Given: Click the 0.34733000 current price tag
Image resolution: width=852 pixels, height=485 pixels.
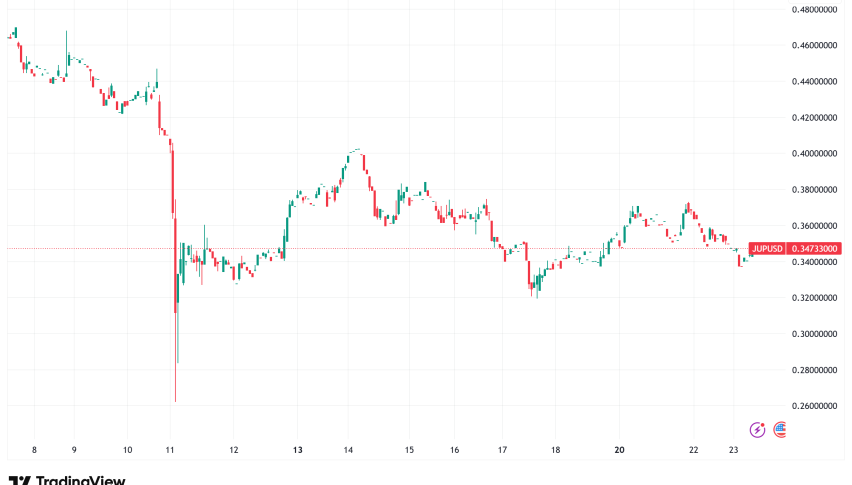Looking at the screenshot, I should click(x=814, y=248).
